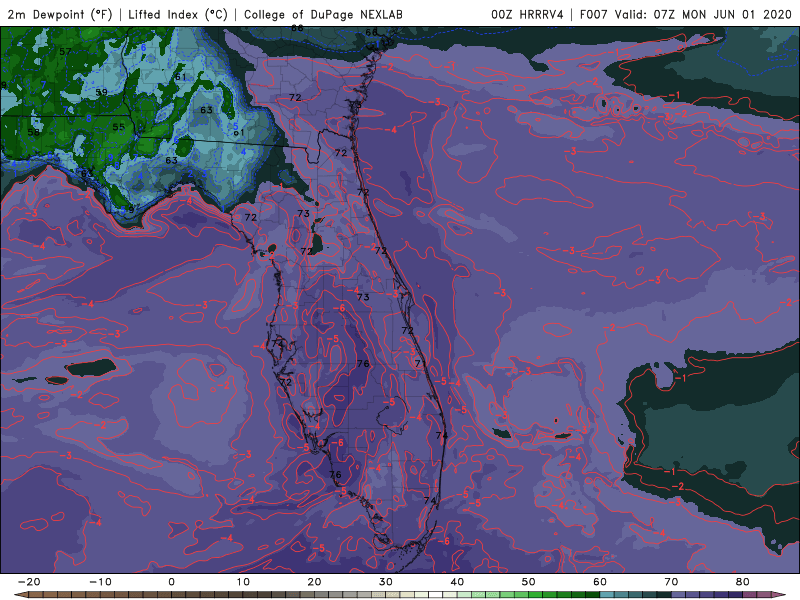
Task: Click the '58' dewpoint value on map
Action: (34, 132)
